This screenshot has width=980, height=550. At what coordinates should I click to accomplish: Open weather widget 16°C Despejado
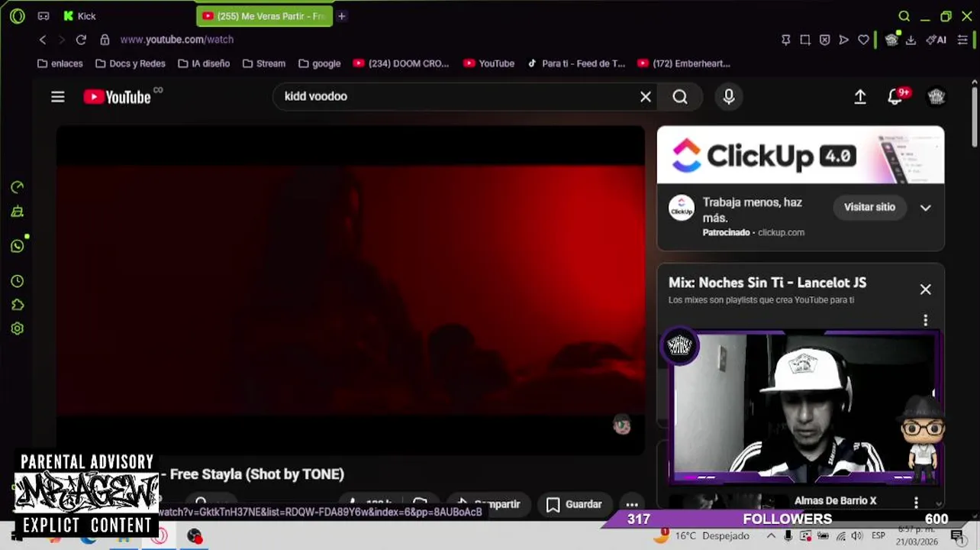coord(701,535)
